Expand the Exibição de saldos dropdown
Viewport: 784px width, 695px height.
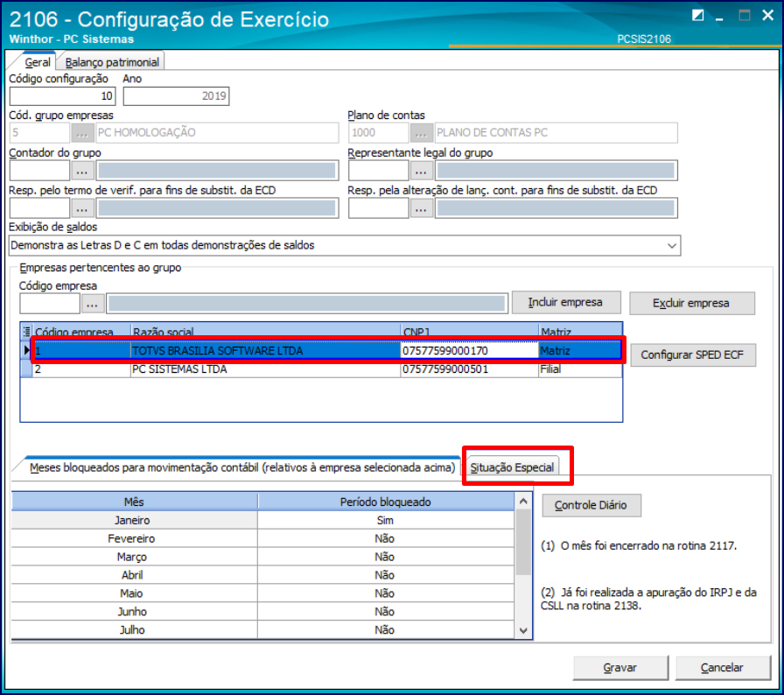(x=671, y=245)
